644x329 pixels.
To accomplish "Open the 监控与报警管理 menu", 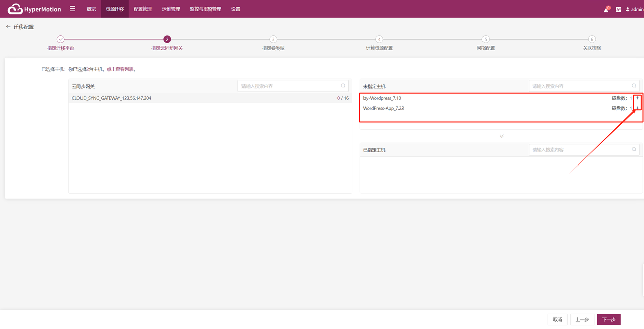I will coord(205,9).
